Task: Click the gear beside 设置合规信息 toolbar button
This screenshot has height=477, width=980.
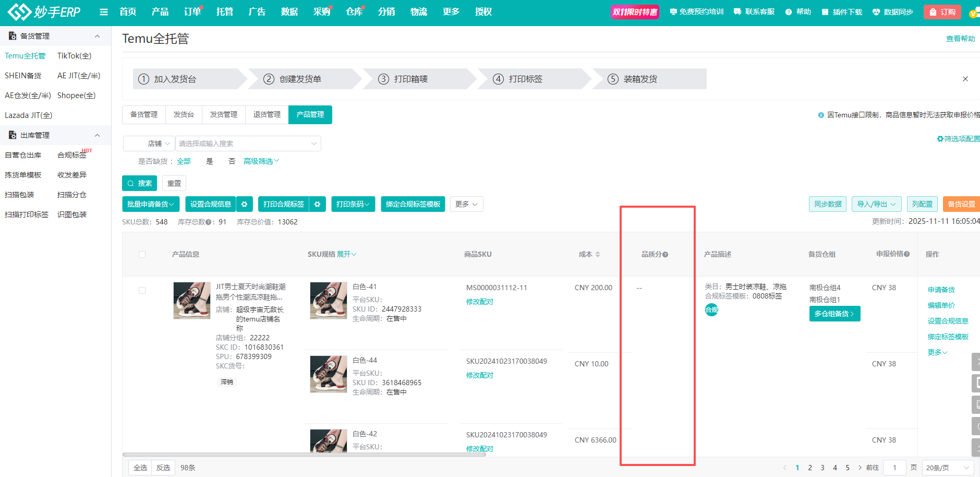Action: tap(244, 204)
